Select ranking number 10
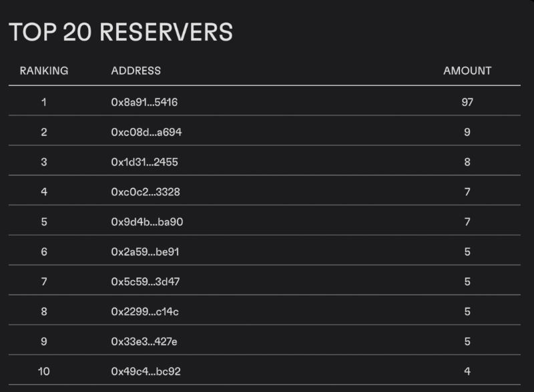Viewport: 534px width, 392px height. (x=44, y=371)
